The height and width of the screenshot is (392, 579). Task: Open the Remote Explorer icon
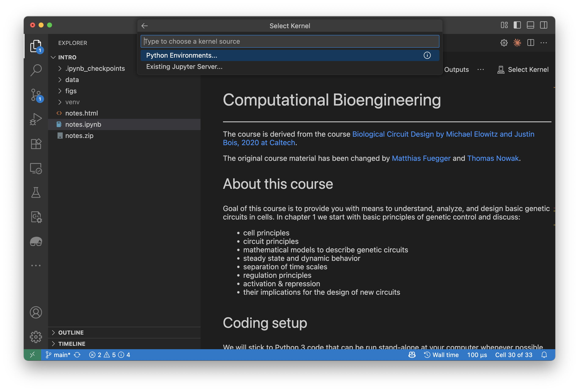(36, 168)
